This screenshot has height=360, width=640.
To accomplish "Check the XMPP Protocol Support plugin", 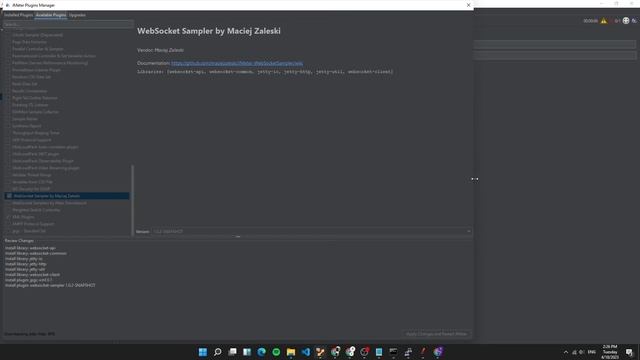I will point(8,224).
